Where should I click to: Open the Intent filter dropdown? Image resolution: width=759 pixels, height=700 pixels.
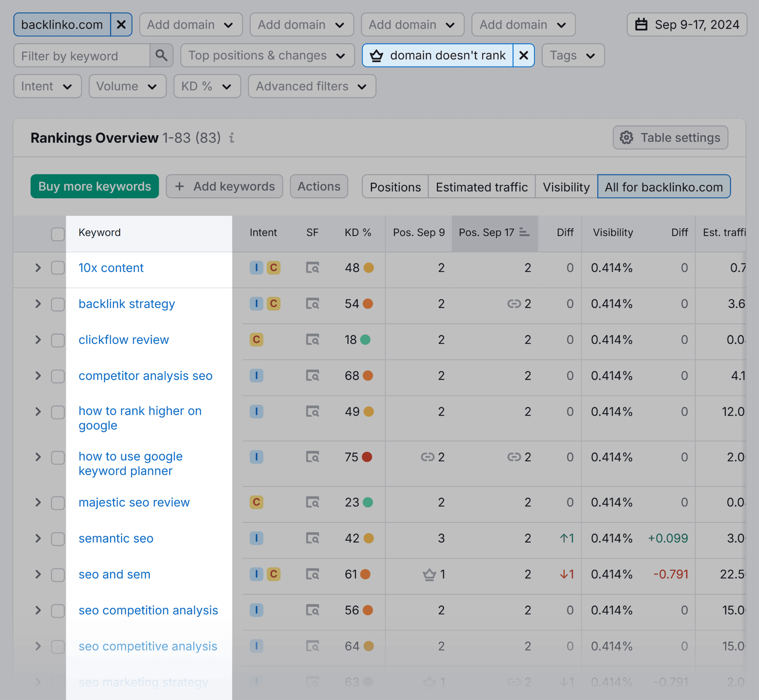(x=47, y=86)
